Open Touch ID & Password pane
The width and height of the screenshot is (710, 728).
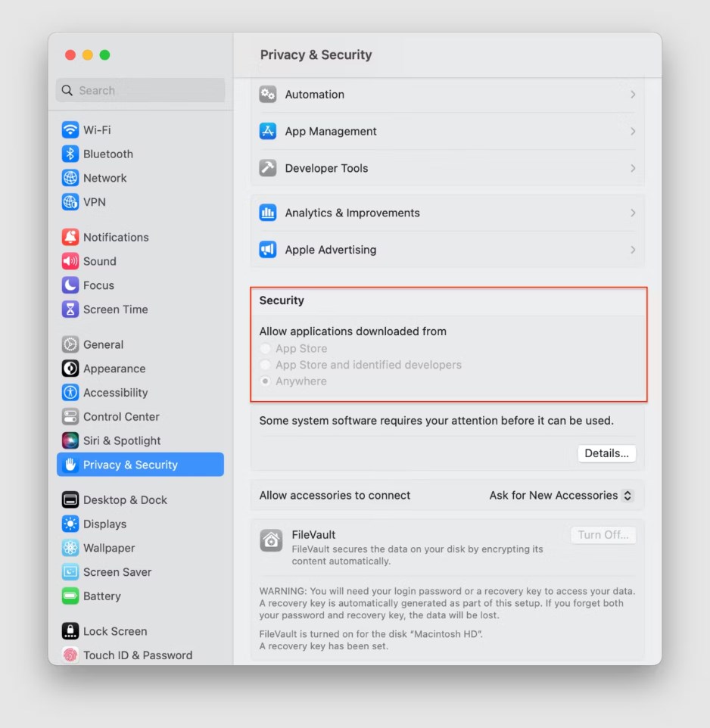[x=140, y=655]
